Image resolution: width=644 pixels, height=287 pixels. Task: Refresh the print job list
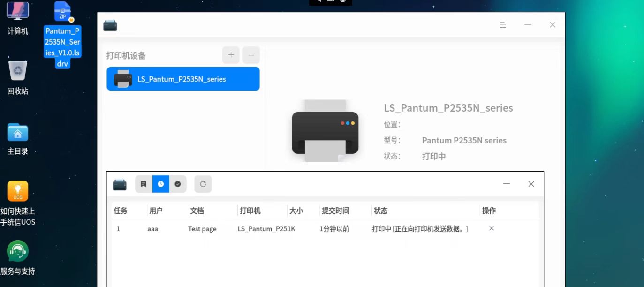[x=203, y=184]
